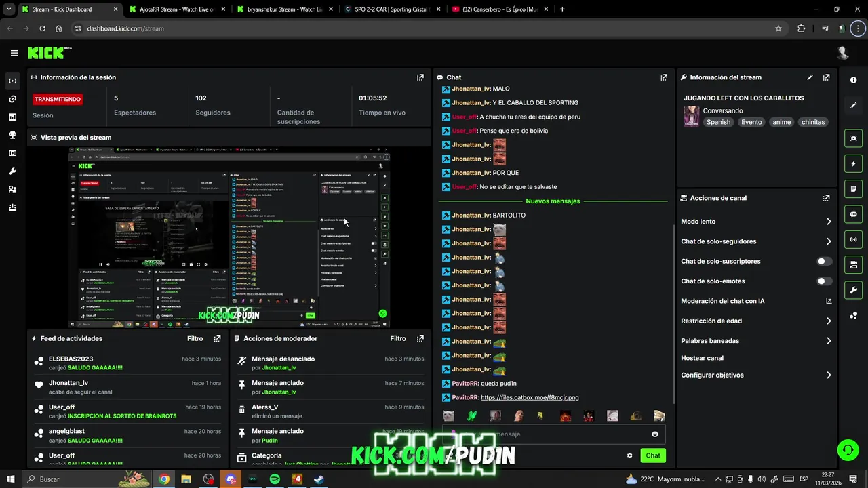Select the Stream icon in left sidebar
The height and width of the screenshot is (488, 868).
(x=12, y=81)
